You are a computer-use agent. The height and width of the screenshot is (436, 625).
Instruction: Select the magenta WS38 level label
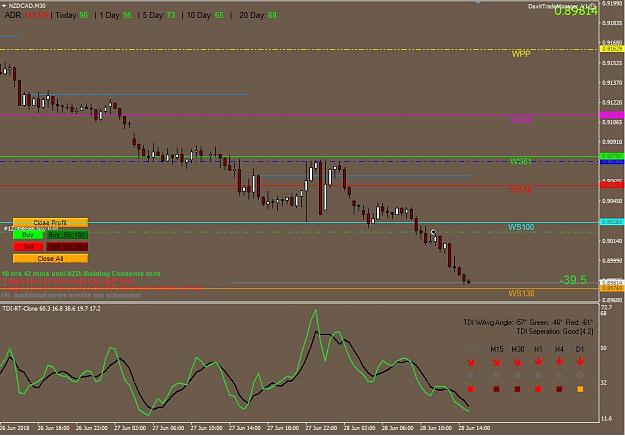(x=521, y=120)
